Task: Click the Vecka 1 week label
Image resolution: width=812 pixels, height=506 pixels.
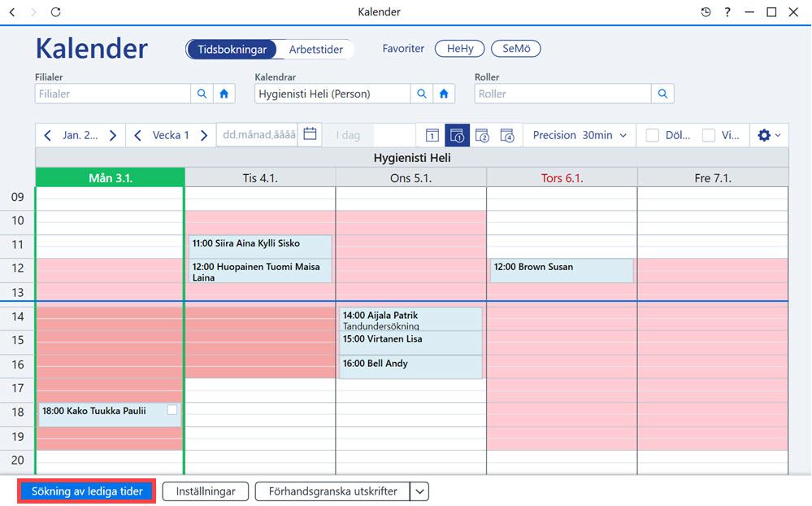Action: [x=171, y=135]
